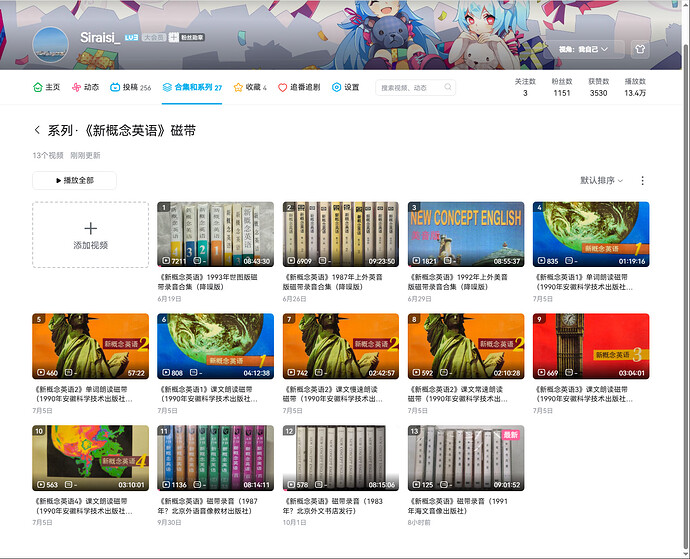Click the Siraisi_ username
Image resolution: width=690 pixels, height=559 pixels.
coord(100,37)
